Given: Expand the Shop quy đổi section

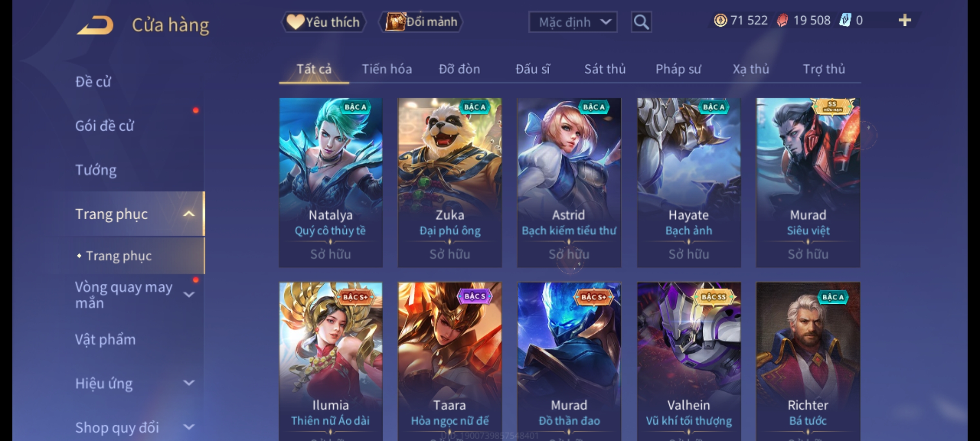Looking at the screenshot, I should tap(189, 427).
